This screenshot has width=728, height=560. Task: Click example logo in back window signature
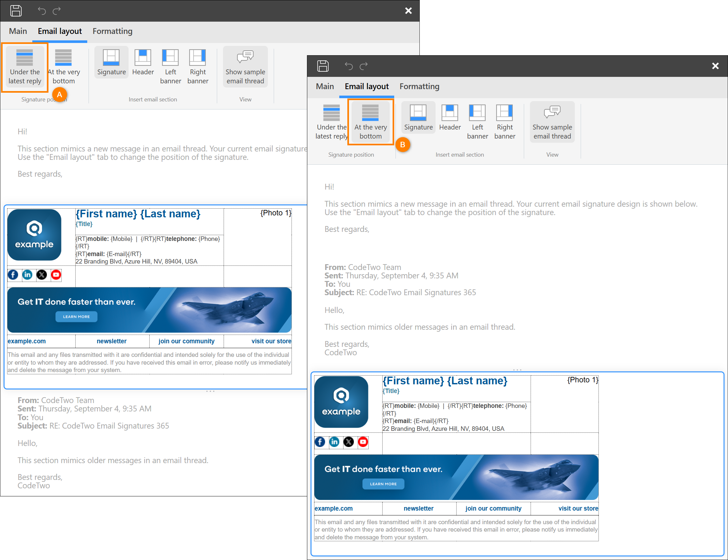tap(34, 235)
